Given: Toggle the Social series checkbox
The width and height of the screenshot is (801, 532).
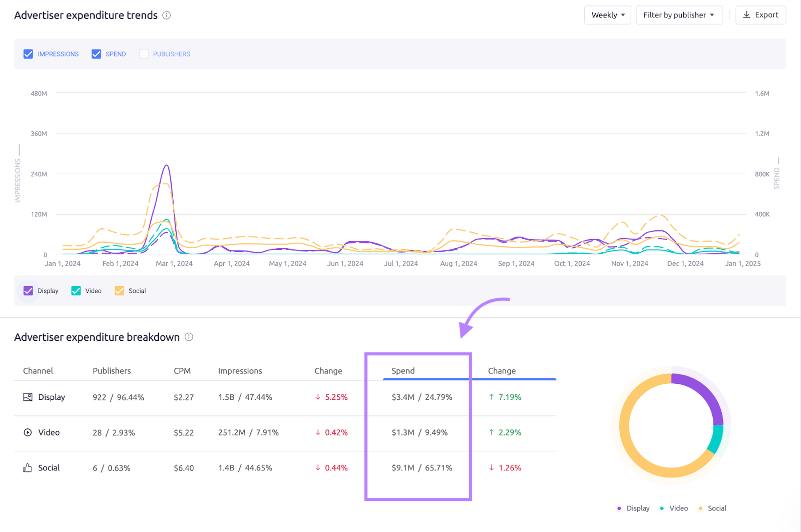Looking at the screenshot, I should tap(119, 291).
